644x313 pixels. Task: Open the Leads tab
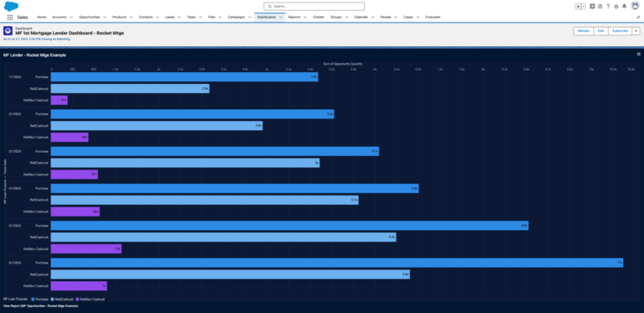[x=169, y=18]
